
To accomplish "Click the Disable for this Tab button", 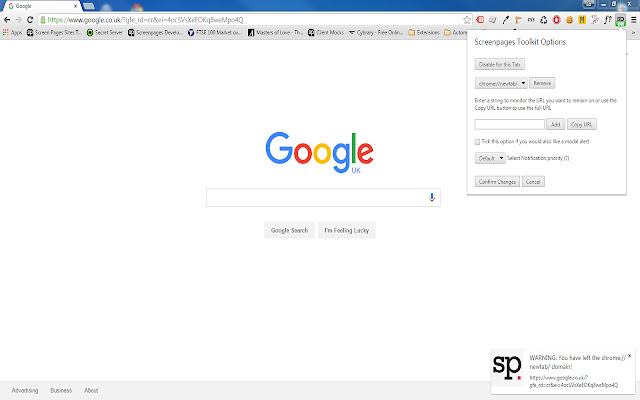I will 499,64.
